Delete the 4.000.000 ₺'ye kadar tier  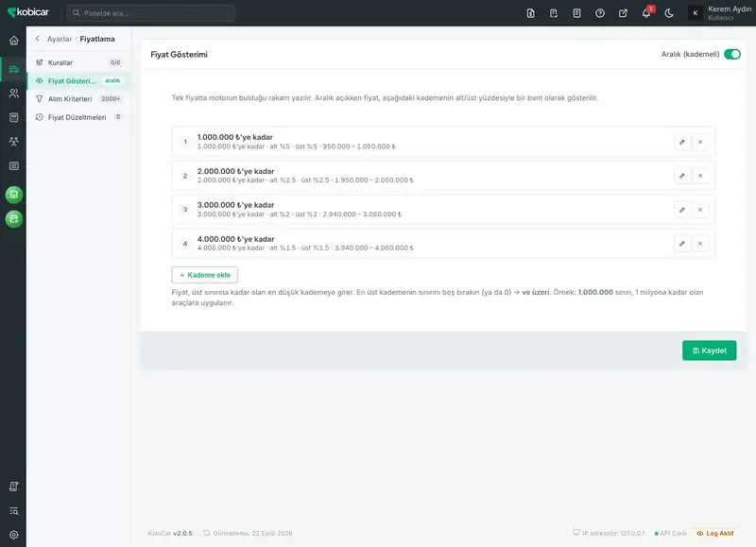[x=700, y=244]
